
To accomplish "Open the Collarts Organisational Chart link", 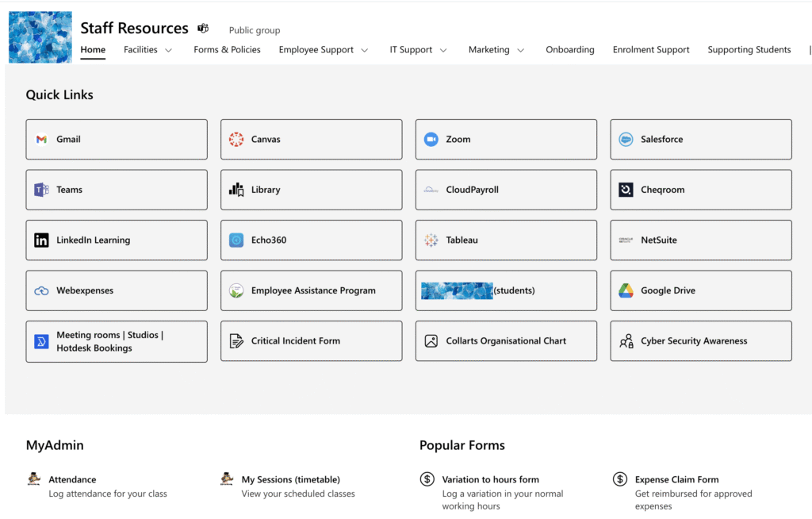I will (x=506, y=341).
